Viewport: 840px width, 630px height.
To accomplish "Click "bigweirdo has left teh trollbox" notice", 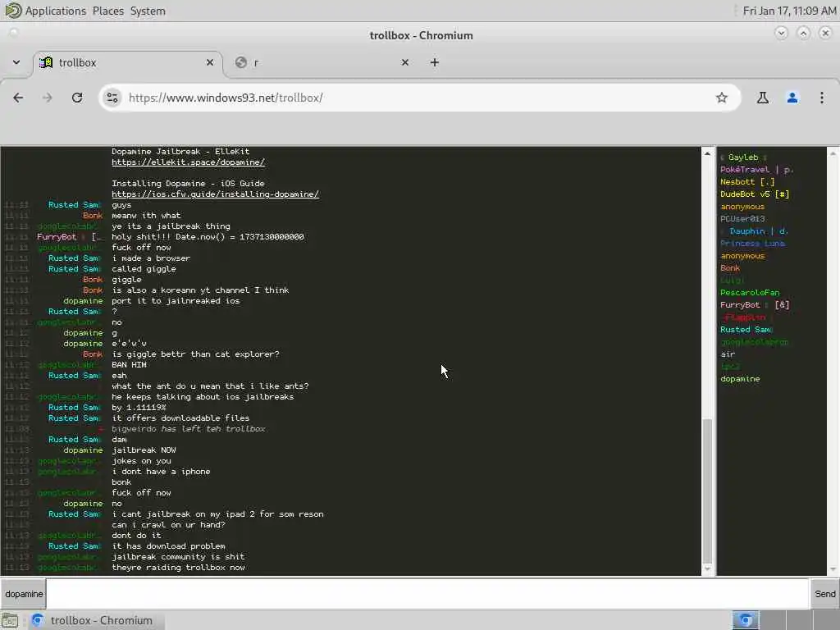I will pos(188,428).
